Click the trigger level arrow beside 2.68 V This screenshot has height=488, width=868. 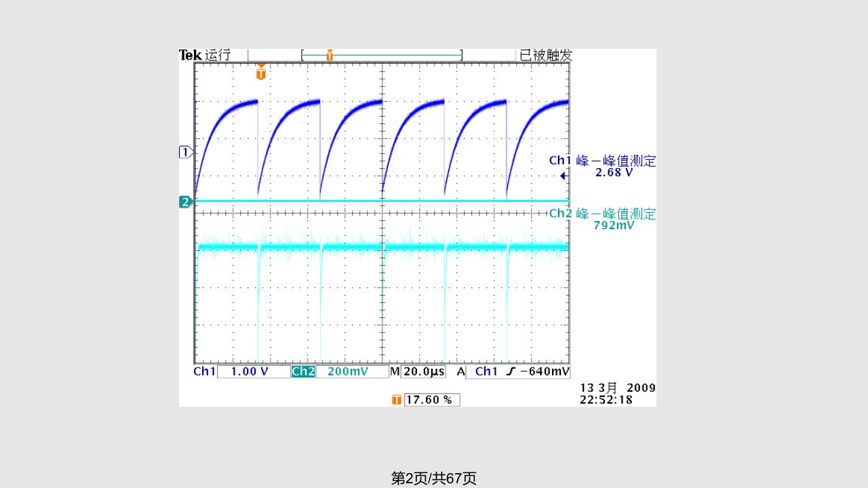[564, 176]
